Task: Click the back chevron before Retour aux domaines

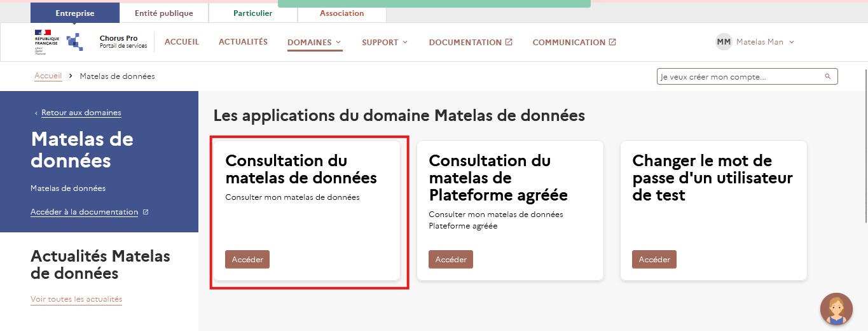Action: click(36, 113)
